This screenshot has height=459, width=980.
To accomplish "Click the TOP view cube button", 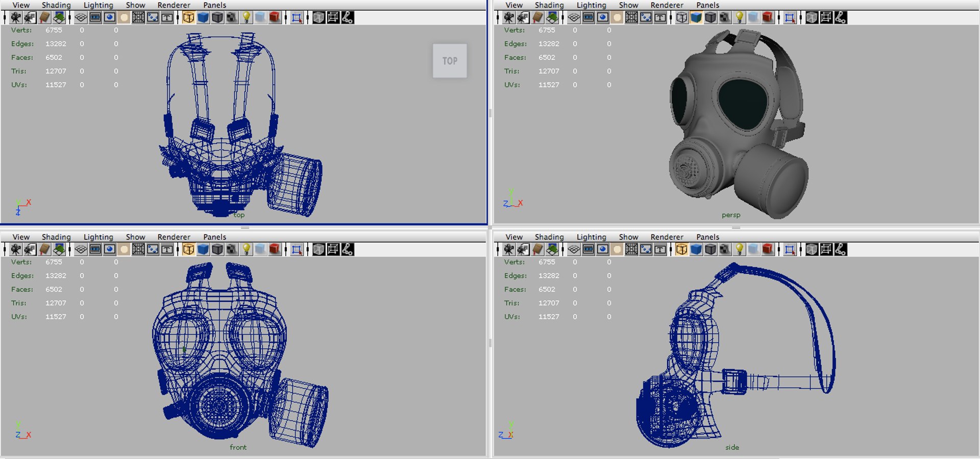I will pos(450,61).
